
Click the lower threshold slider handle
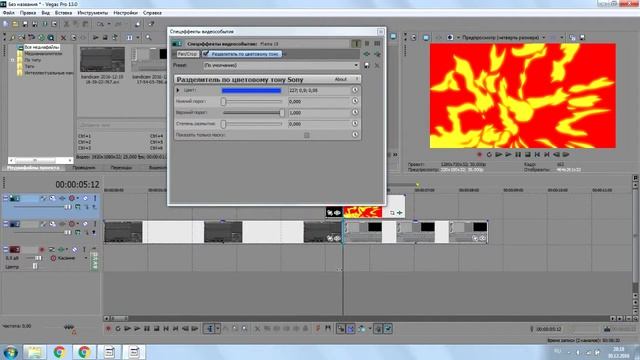[223, 101]
